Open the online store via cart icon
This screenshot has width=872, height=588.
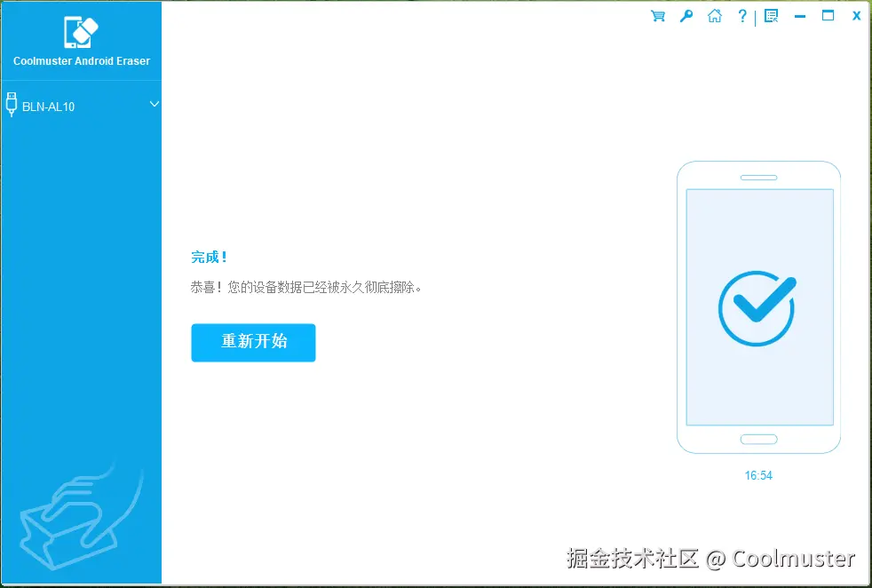point(657,15)
